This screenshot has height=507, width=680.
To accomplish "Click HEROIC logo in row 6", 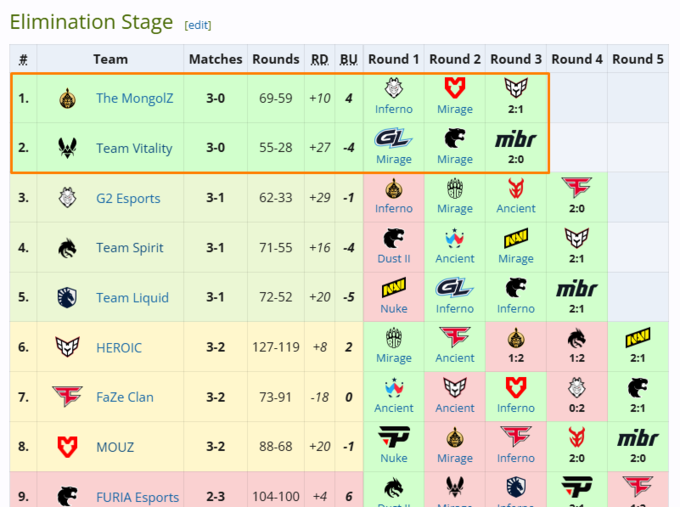I will 67,347.
